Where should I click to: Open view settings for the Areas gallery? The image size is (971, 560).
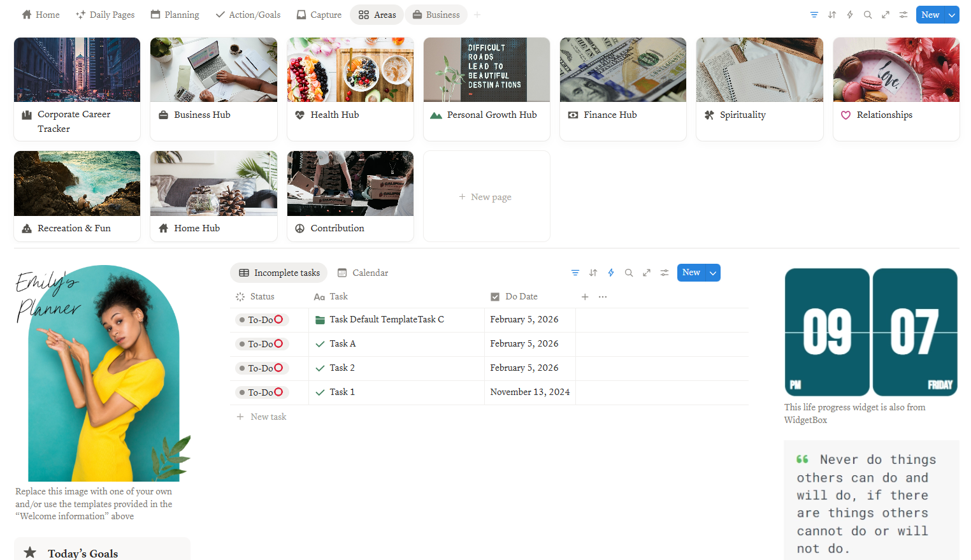click(x=903, y=14)
